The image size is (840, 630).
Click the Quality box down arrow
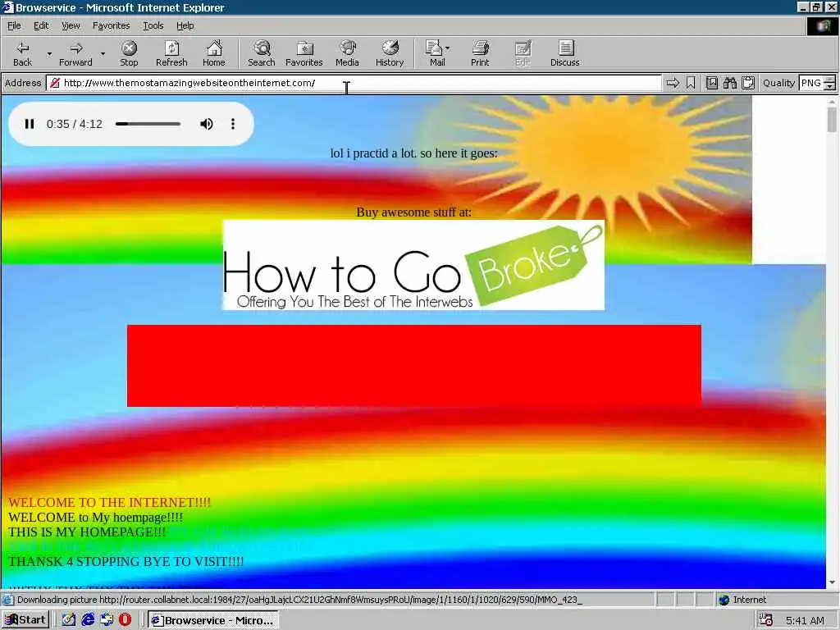point(830,86)
